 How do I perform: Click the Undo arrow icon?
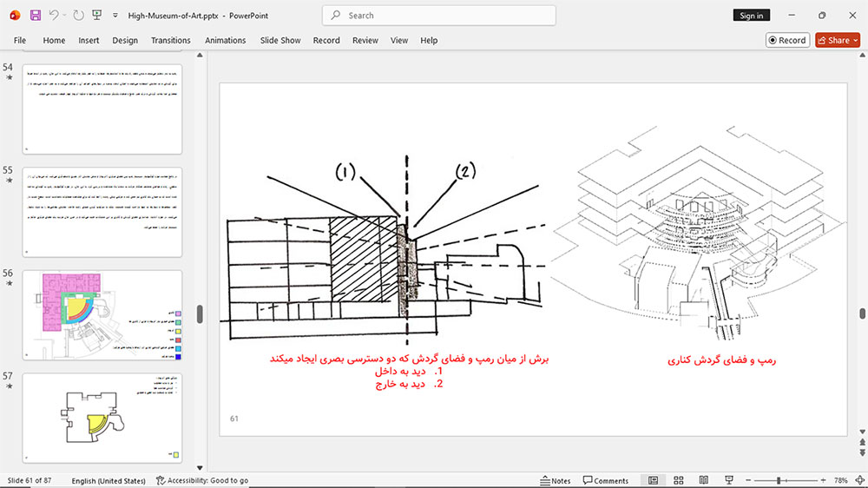pyautogui.click(x=53, y=15)
